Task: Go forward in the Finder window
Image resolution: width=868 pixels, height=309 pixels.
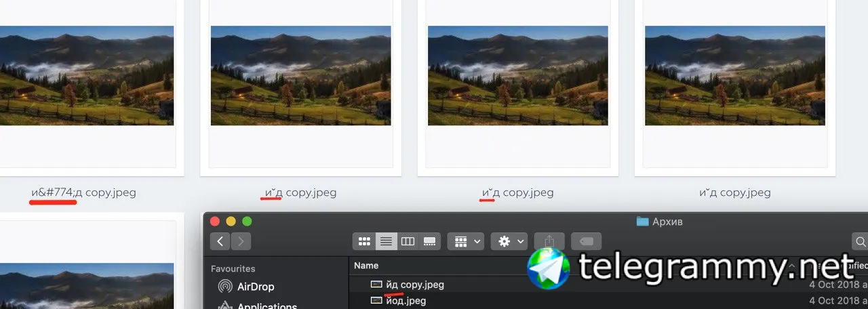Action: (x=241, y=241)
